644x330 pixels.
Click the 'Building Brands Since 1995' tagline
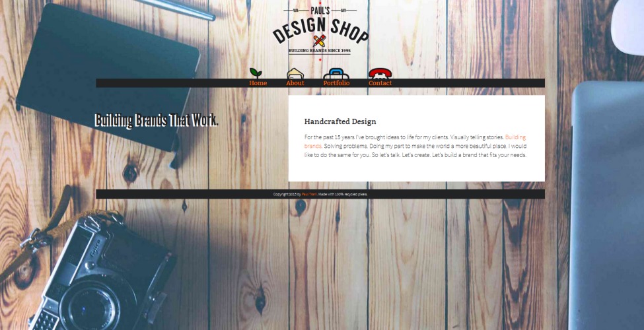[320, 51]
